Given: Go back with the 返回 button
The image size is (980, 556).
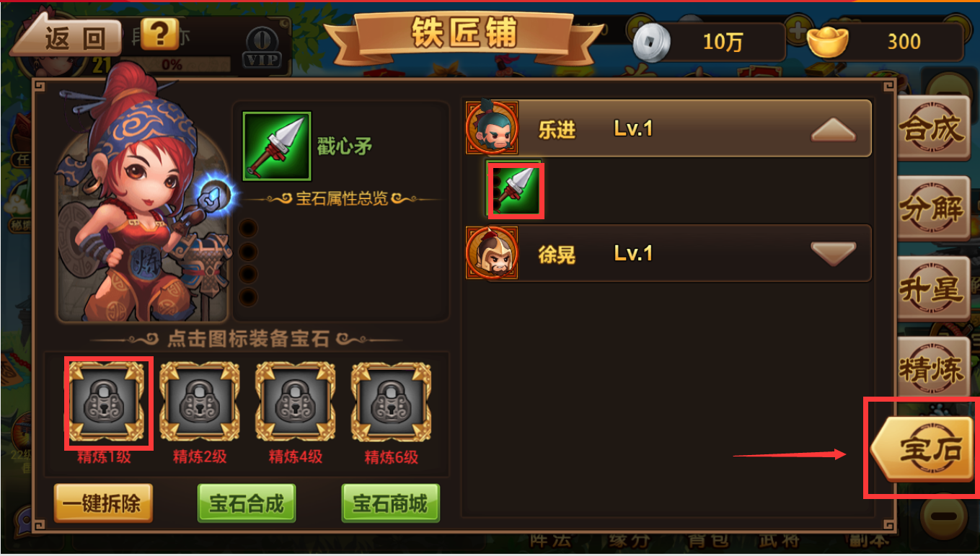Looking at the screenshot, I should 67,36.
